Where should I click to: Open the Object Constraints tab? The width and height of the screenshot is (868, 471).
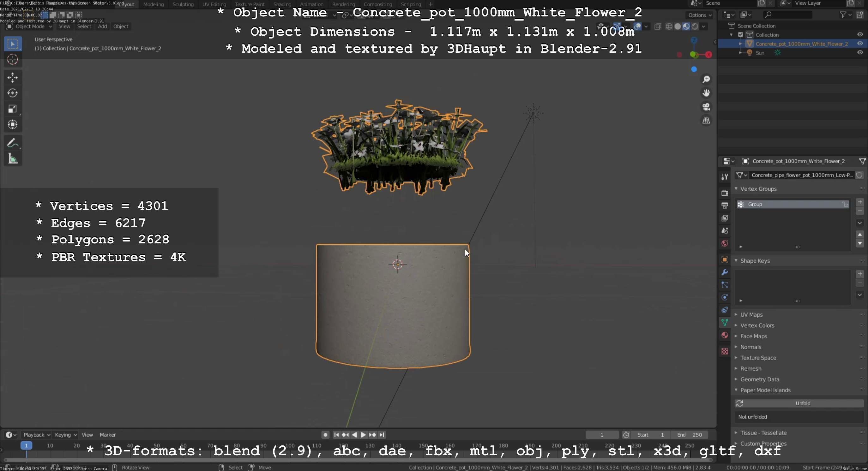pos(725,310)
